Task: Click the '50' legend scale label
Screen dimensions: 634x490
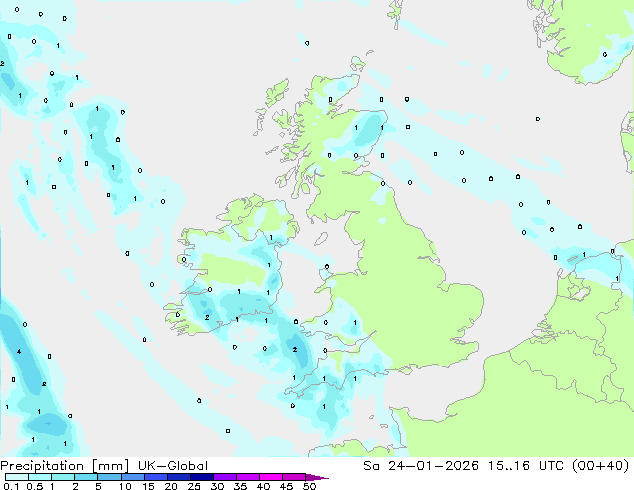Action: click(309, 486)
